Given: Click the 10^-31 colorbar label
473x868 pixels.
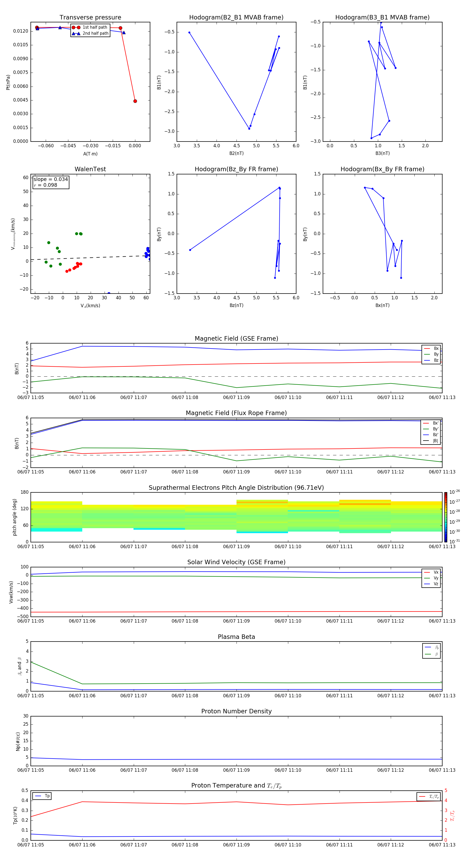Looking at the screenshot, I should tap(455, 542).
